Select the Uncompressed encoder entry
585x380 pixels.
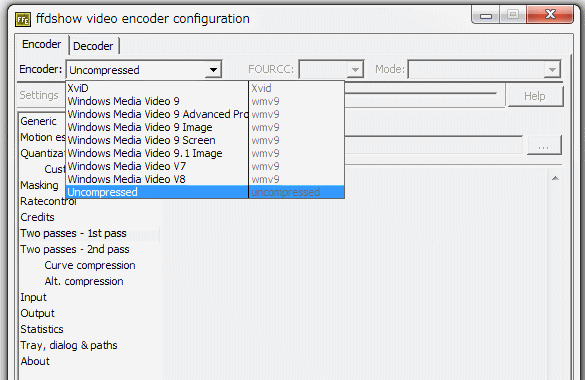coord(157,192)
